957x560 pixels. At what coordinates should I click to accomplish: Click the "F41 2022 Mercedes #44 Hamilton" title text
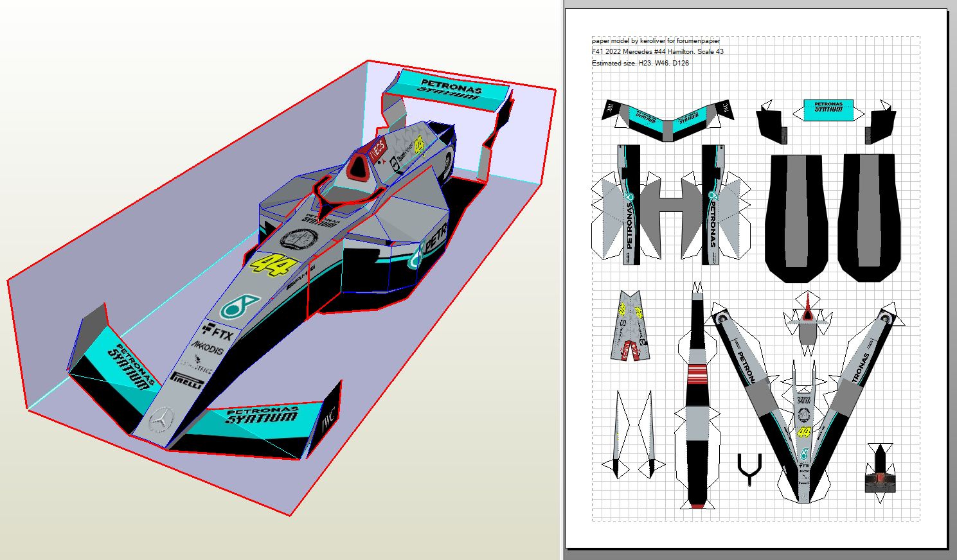(657, 51)
